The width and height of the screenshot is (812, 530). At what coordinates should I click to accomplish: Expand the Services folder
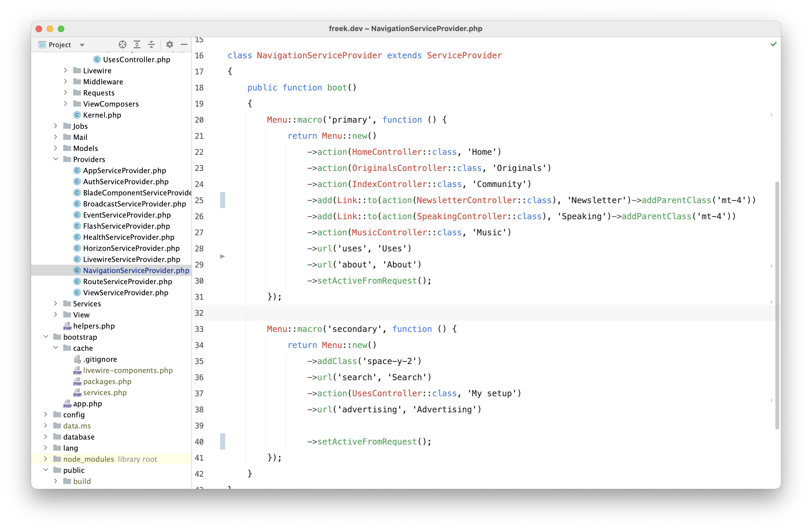tap(56, 303)
